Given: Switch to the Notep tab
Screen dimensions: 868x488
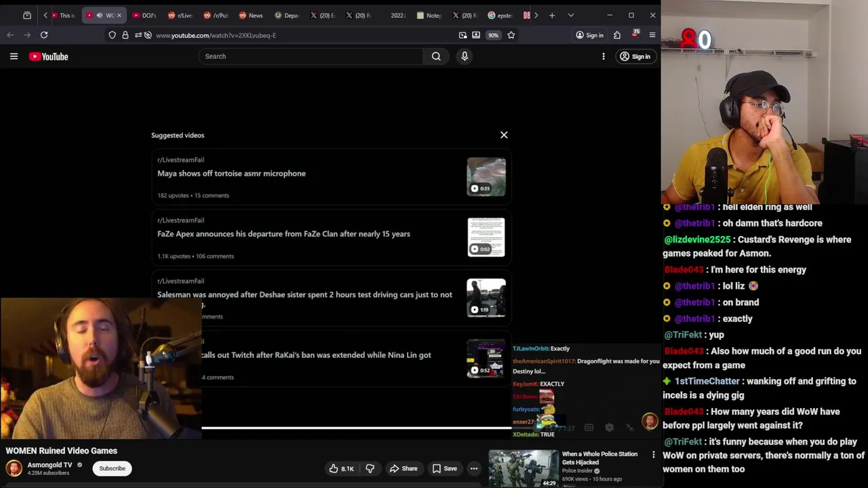Looking at the screenshot, I should tap(429, 15).
